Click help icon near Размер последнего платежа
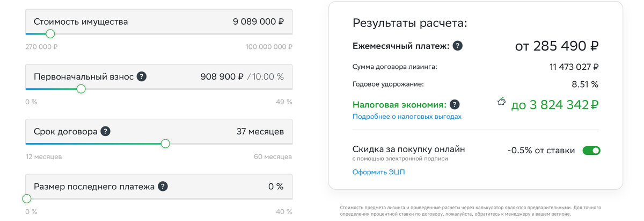This screenshot has height=221, width=644. coord(163,187)
